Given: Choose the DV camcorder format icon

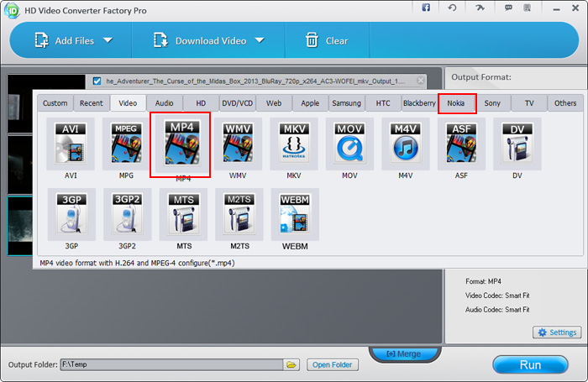Looking at the screenshot, I should [x=517, y=144].
